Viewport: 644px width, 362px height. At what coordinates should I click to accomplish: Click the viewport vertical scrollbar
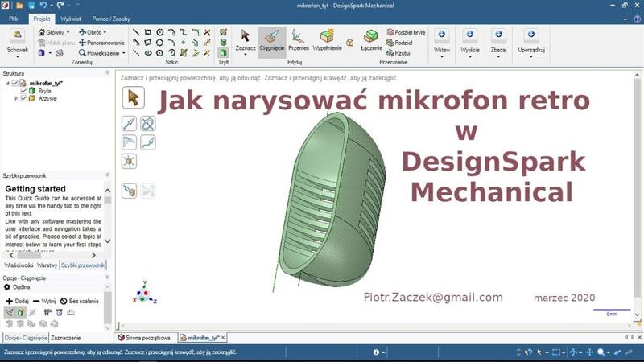pos(637,193)
